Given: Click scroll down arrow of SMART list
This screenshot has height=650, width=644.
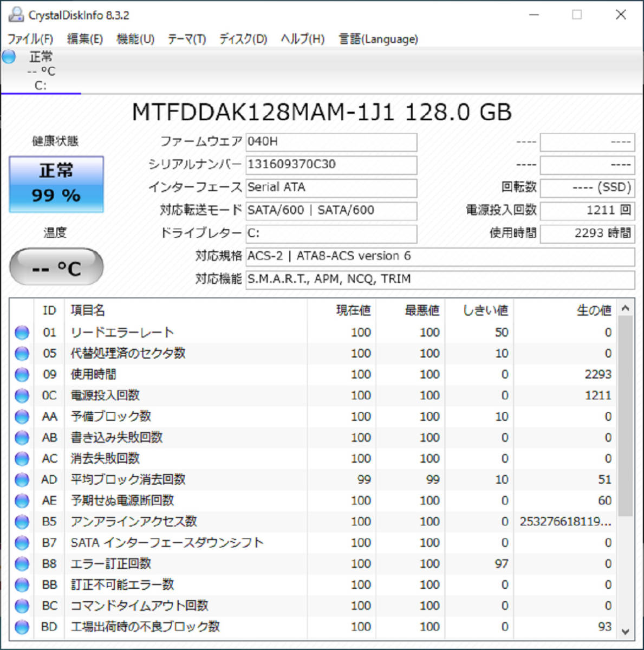Looking at the screenshot, I should pyautogui.click(x=626, y=632).
